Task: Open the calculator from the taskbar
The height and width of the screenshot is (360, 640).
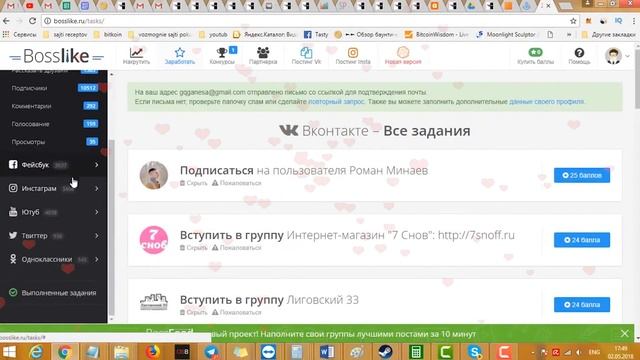Action: (416, 352)
